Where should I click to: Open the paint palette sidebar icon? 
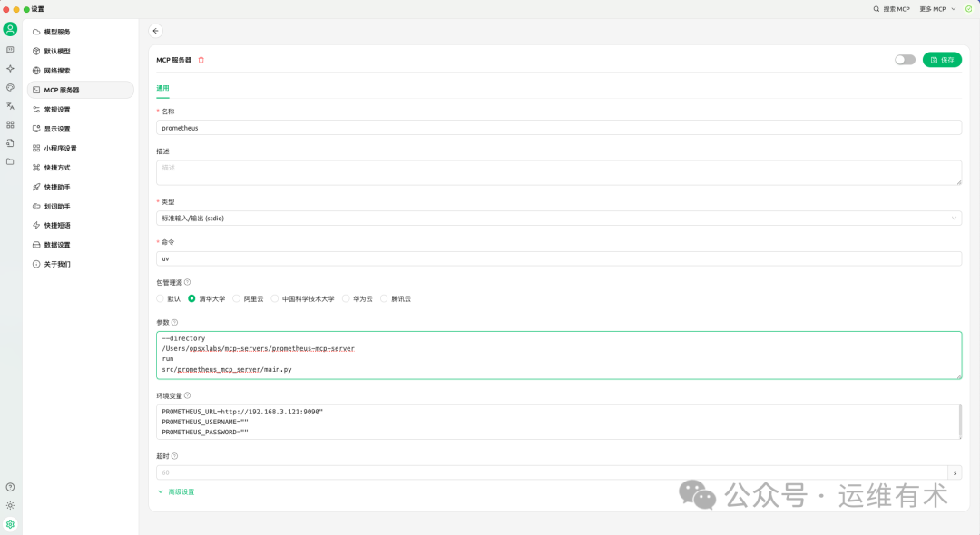pos(9,87)
